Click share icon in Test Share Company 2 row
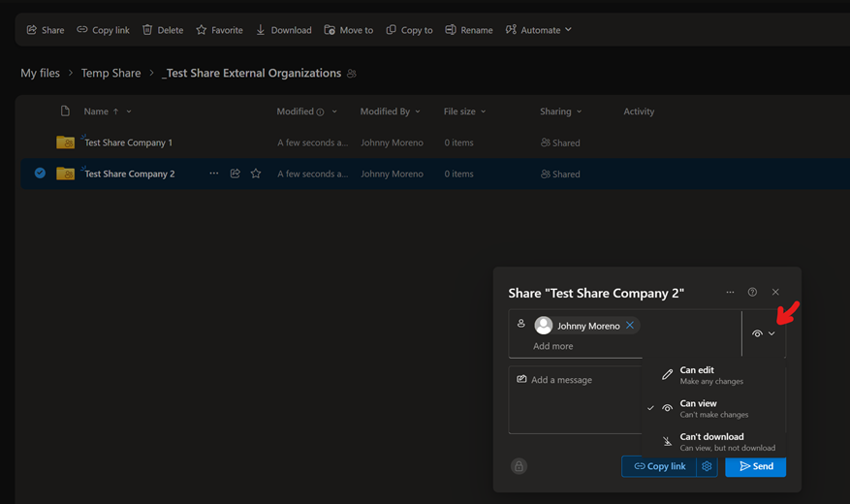 236,173
